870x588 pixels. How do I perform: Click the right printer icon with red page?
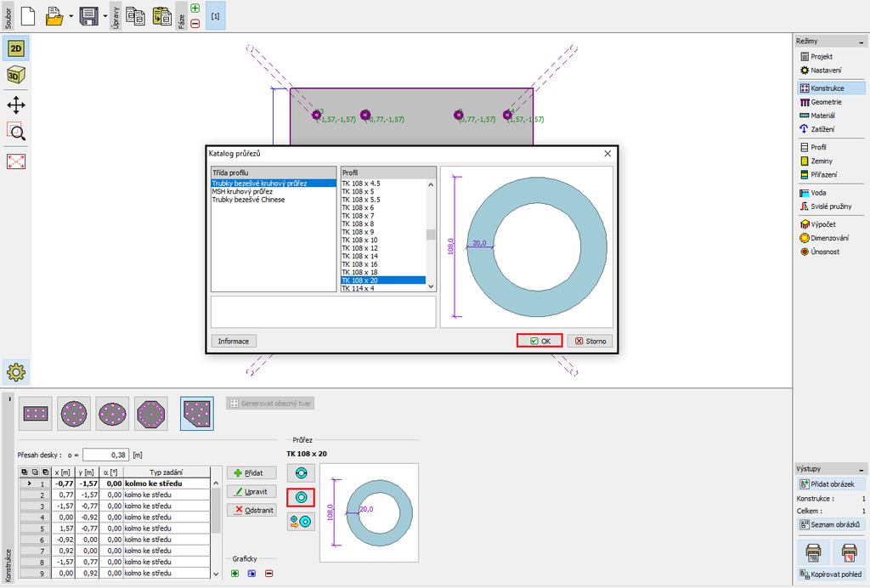click(849, 552)
